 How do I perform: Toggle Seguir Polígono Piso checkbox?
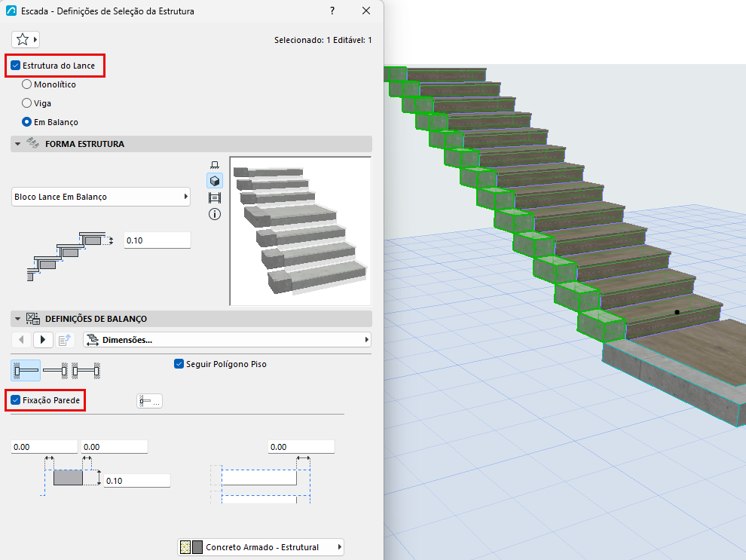[179, 364]
